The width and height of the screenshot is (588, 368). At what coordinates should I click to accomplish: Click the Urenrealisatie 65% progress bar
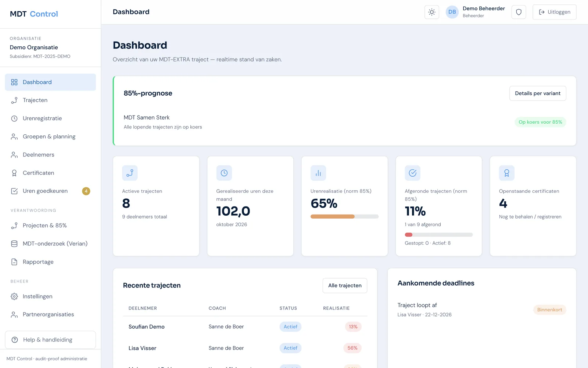click(x=344, y=216)
